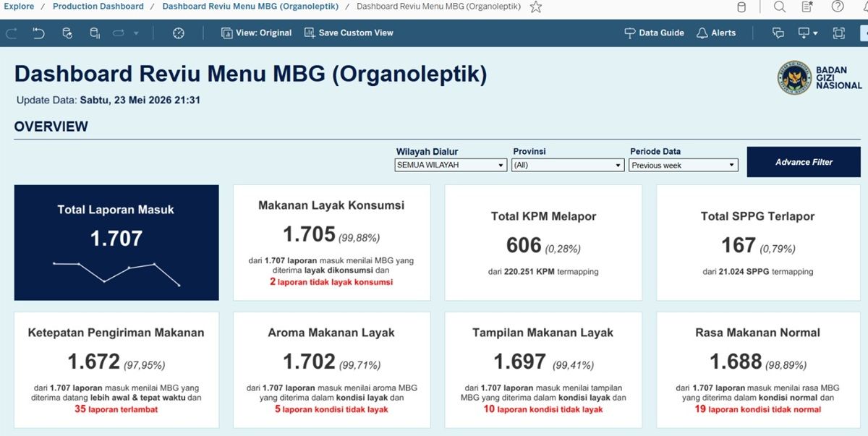
Task: Click the value 1.705 (99,88%)
Action: point(331,235)
